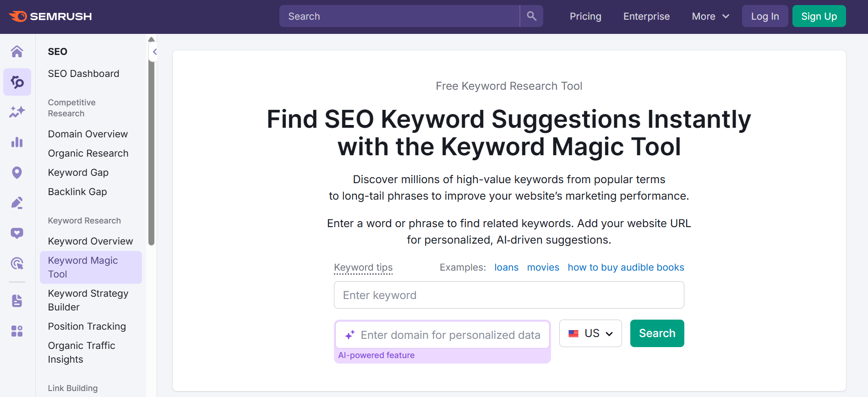
Task: Open the 'how to buy audible books' example link
Action: [625, 267]
